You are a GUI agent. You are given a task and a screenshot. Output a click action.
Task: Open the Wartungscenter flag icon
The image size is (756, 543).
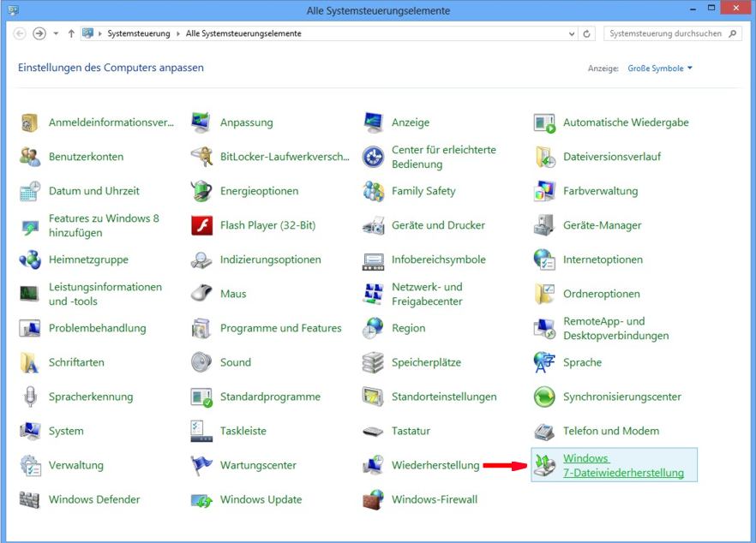coord(201,465)
